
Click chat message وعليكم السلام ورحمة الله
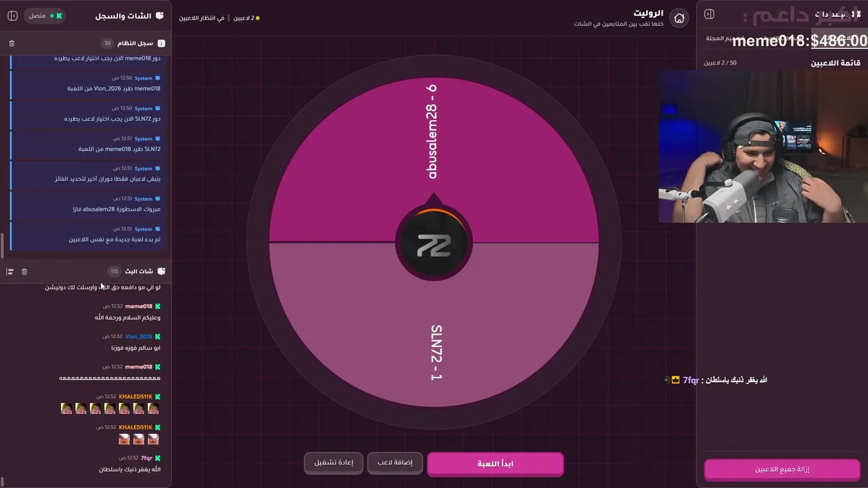point(127,318)
